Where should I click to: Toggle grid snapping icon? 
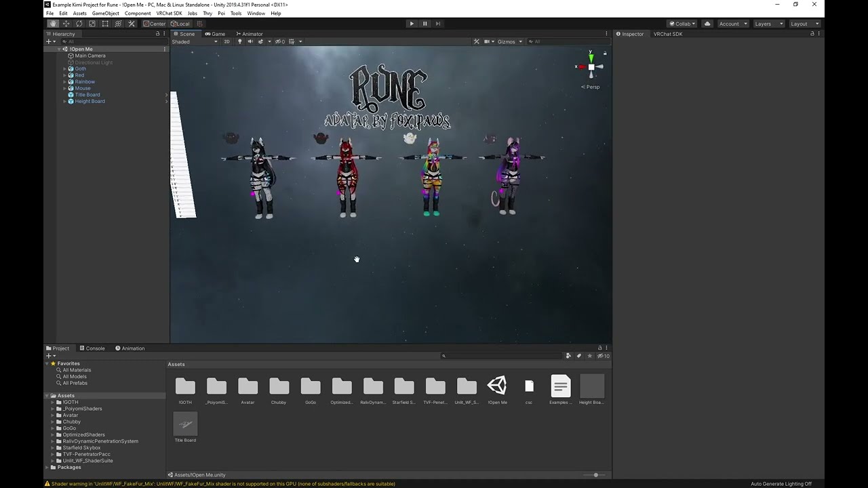tap(199, 24)
